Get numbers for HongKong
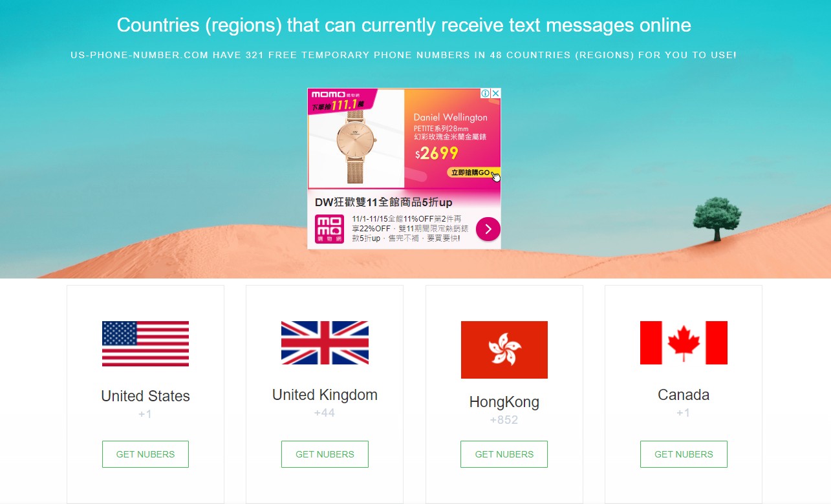 point(504,454)
